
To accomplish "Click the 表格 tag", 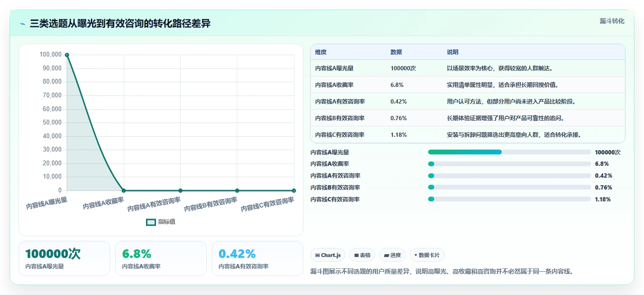I will [362, 255].
